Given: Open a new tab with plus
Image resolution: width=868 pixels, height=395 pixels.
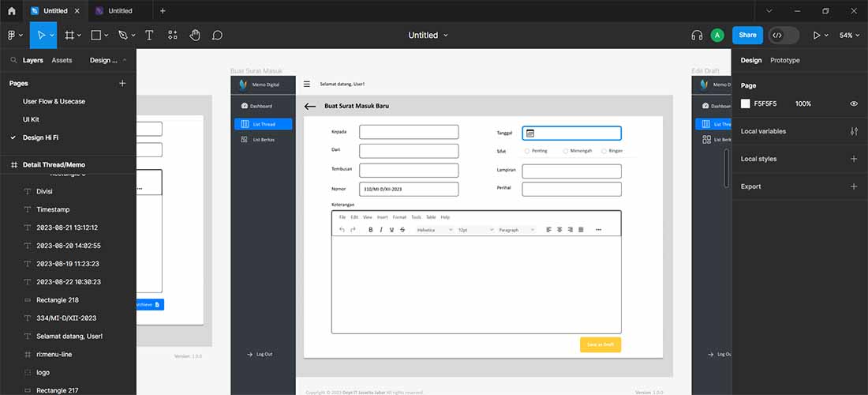Looking at the screenshot, I should click(163, 10).
